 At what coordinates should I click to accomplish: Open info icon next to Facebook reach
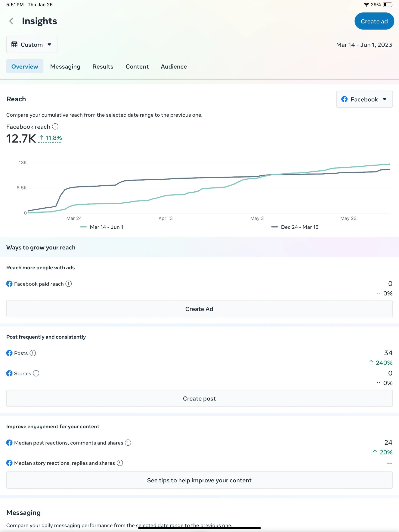(55, 127)
